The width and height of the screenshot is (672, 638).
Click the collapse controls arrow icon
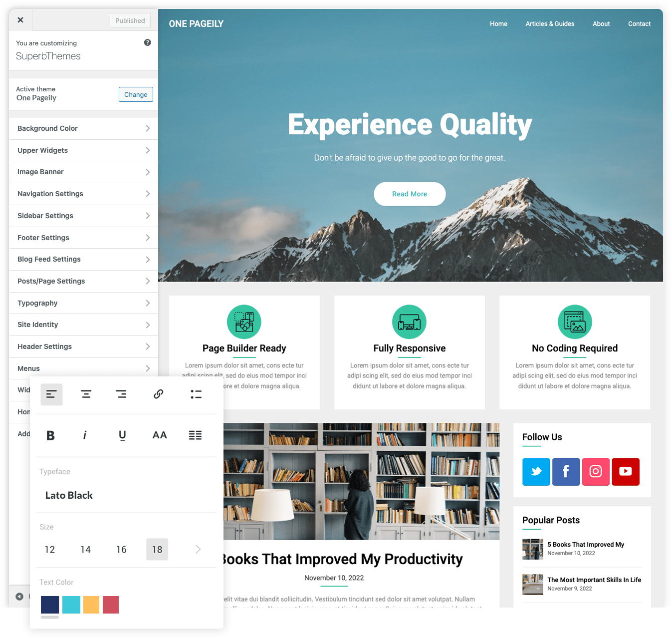coord(19,597)
